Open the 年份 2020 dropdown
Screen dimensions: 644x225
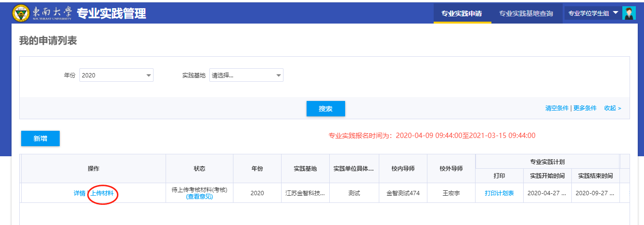[116, 75]
